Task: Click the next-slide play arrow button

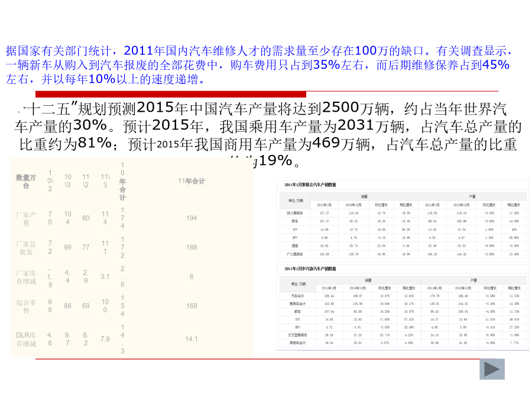Action: pyautogui.click(x=492, y=369)
